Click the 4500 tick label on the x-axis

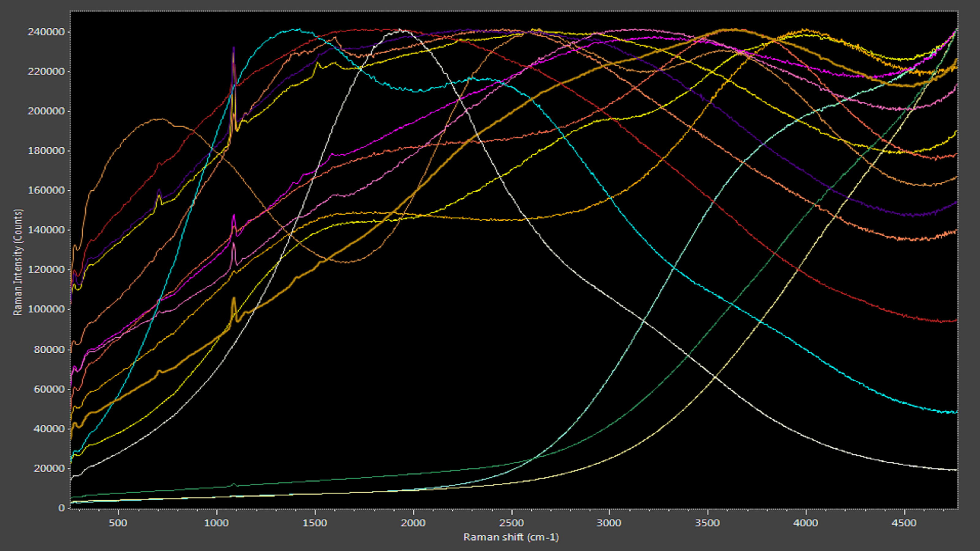click(x=904, y=523)
